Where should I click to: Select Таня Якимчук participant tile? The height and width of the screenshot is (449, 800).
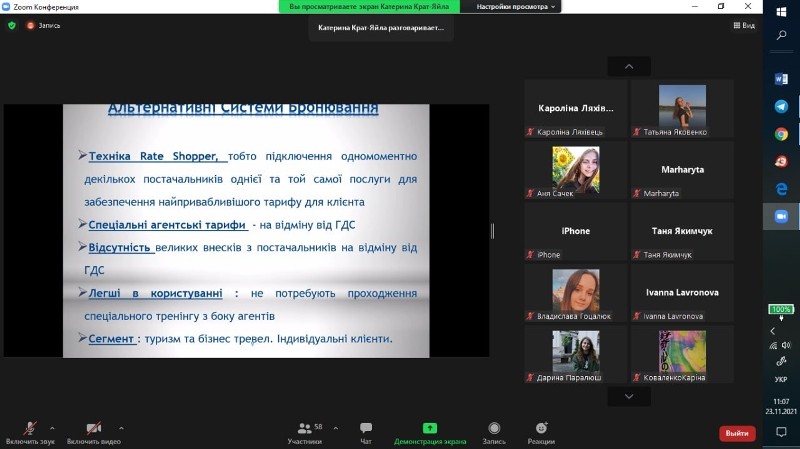pos(682,232)
